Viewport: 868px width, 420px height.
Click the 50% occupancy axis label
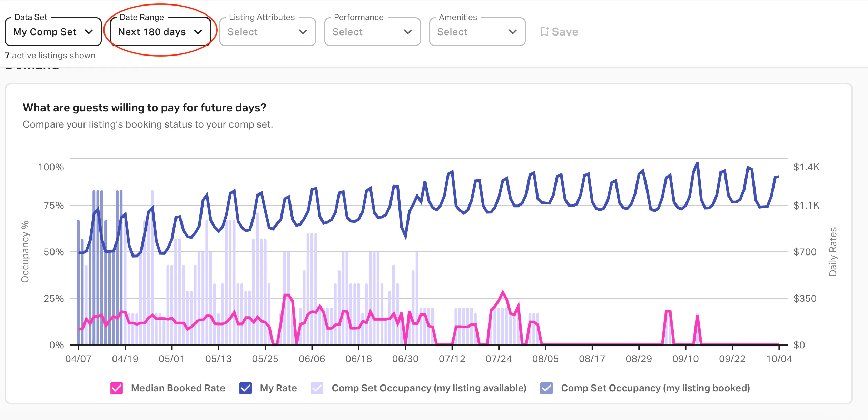coord(54,252)
